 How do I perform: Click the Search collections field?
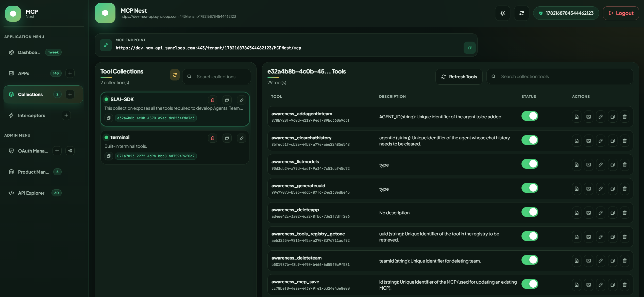coord(216,77)
